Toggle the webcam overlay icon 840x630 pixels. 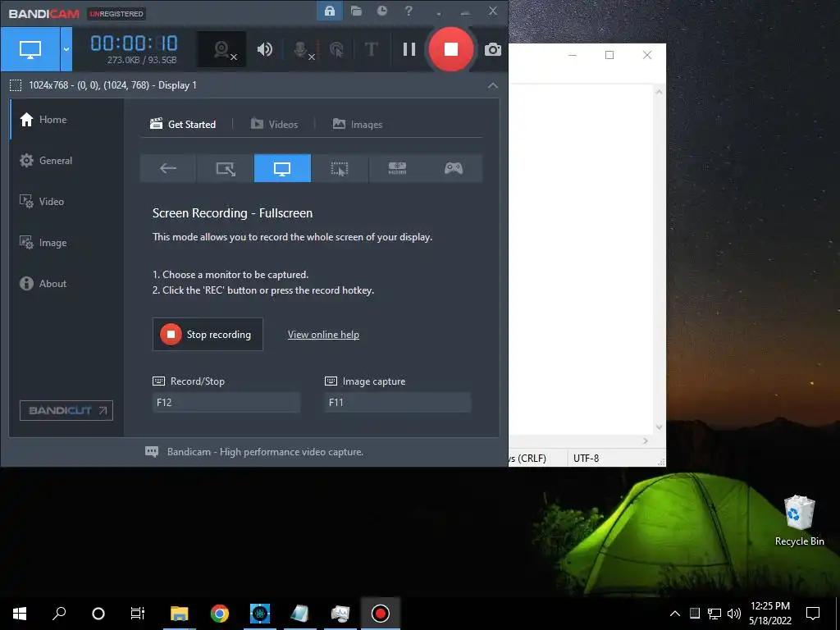click(222, 49)
